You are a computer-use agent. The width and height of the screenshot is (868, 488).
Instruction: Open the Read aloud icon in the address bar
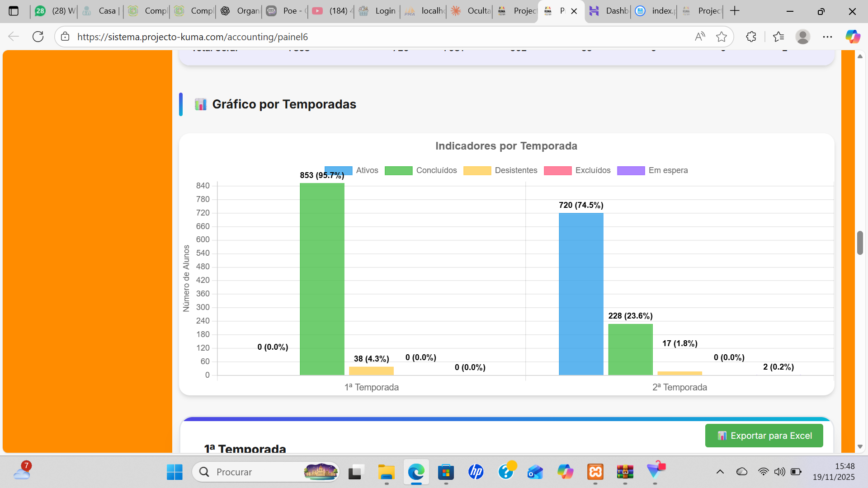tap(700, 37)
